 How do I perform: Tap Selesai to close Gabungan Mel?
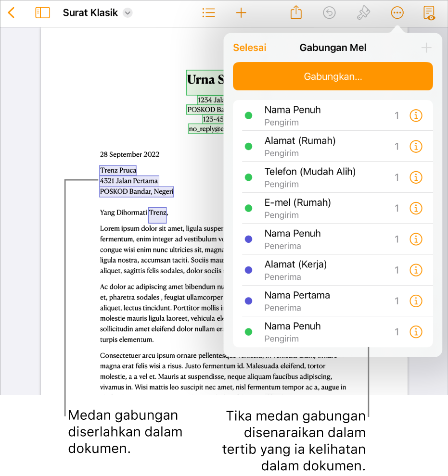(x=250, y=48)
